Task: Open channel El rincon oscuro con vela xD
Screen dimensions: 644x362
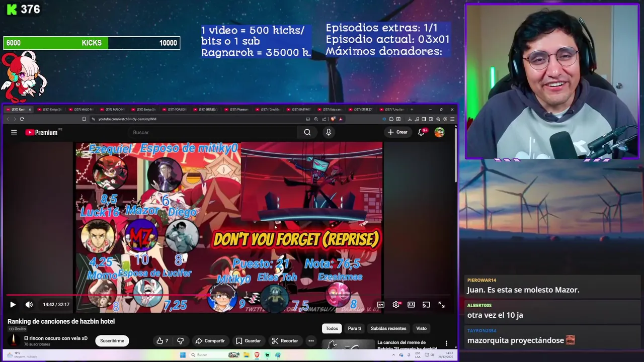Action: coord(56,338)
